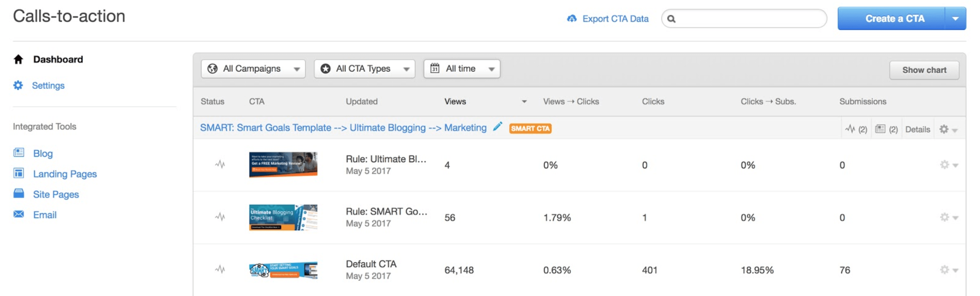
Task: Sort by the Views column header
Action: [455, 101]
